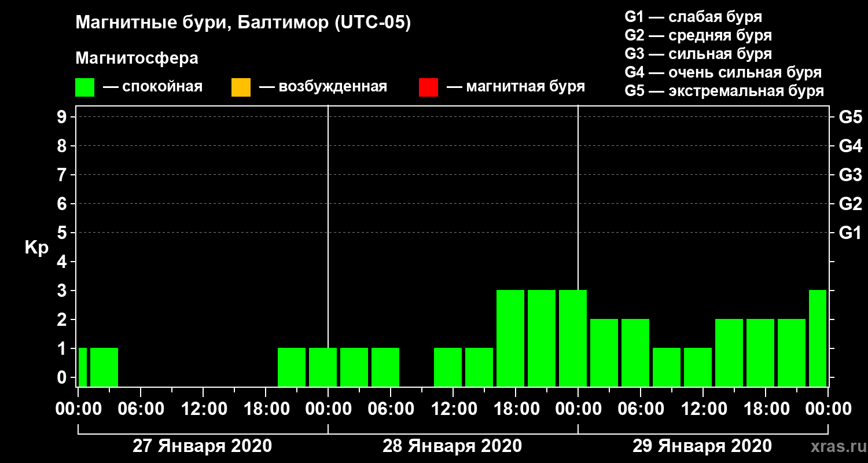Click the 12:00 time label on 27 January
Screen dimensions: 868x463
pos(203,409)
